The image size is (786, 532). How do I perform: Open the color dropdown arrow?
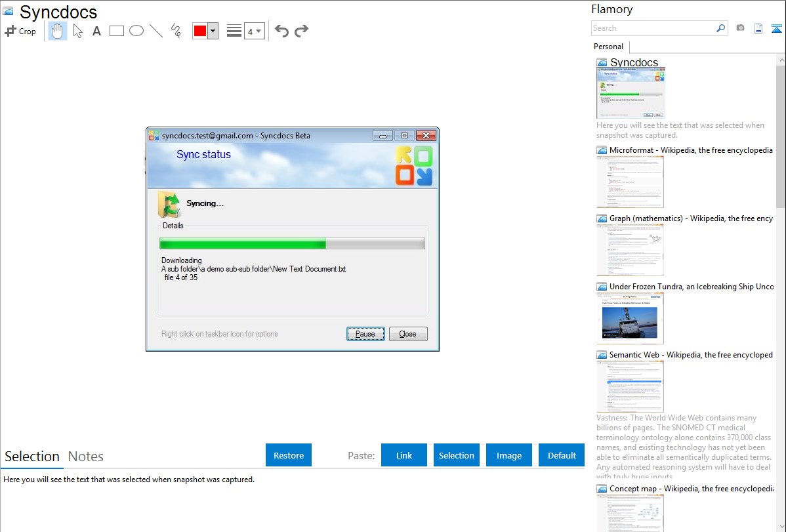[213, 31]
